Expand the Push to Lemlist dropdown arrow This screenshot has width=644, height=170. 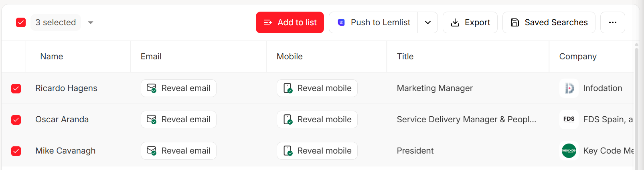point(428,22)
